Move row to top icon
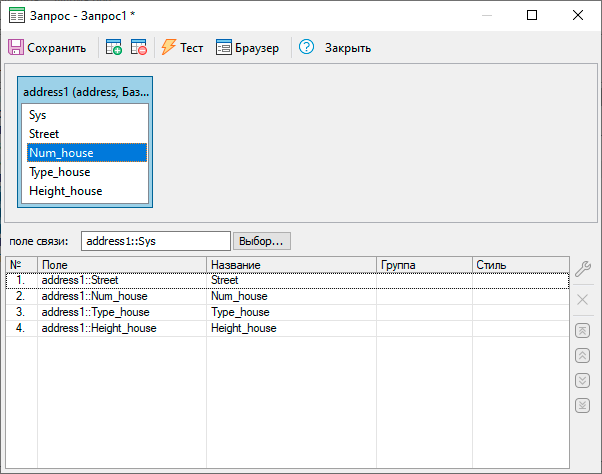 tap(583, 330)
